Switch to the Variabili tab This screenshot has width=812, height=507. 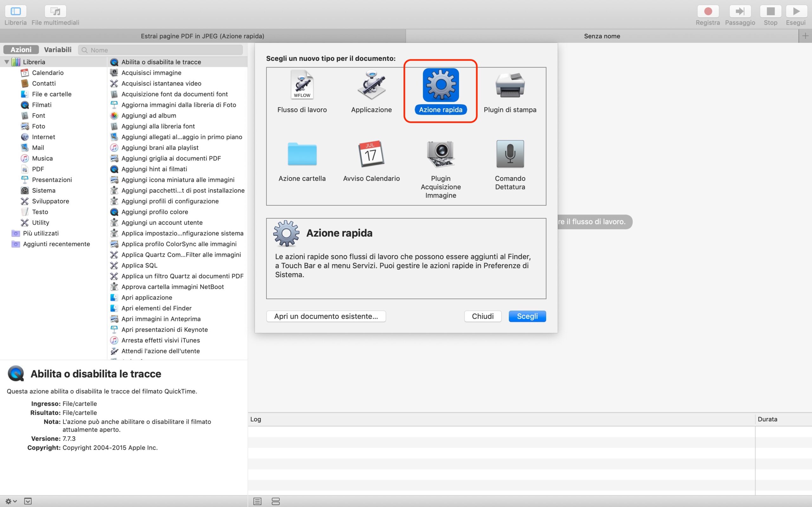pyautogui.click(x=58, y=50)
